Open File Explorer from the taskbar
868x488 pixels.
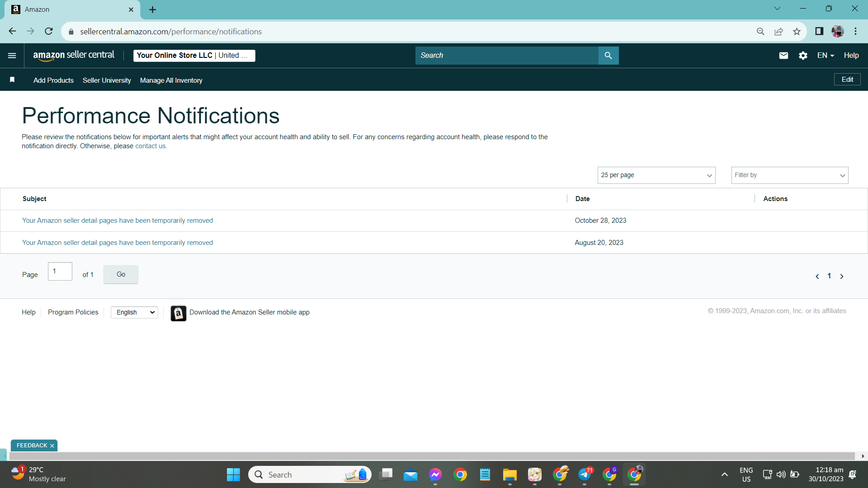click(510, 474)
